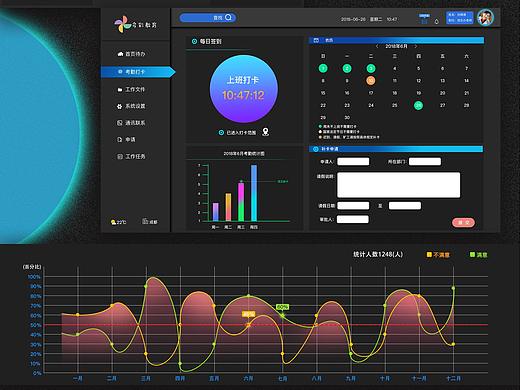The width and height of the screenshot is (520, 390).
Task: Click the city building icon in the sidebar
Action: coord(145,221)
